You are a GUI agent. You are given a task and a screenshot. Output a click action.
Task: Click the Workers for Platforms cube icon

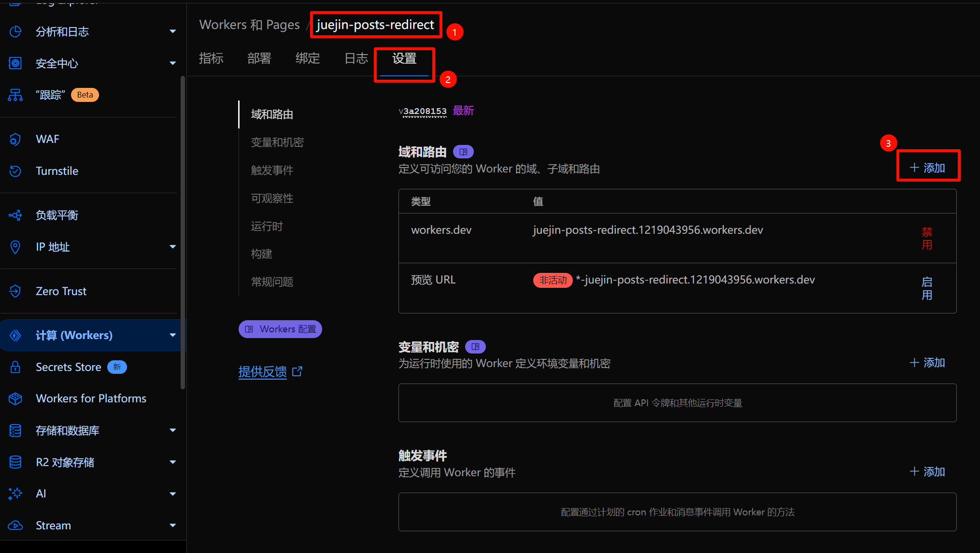pos(15,398)
